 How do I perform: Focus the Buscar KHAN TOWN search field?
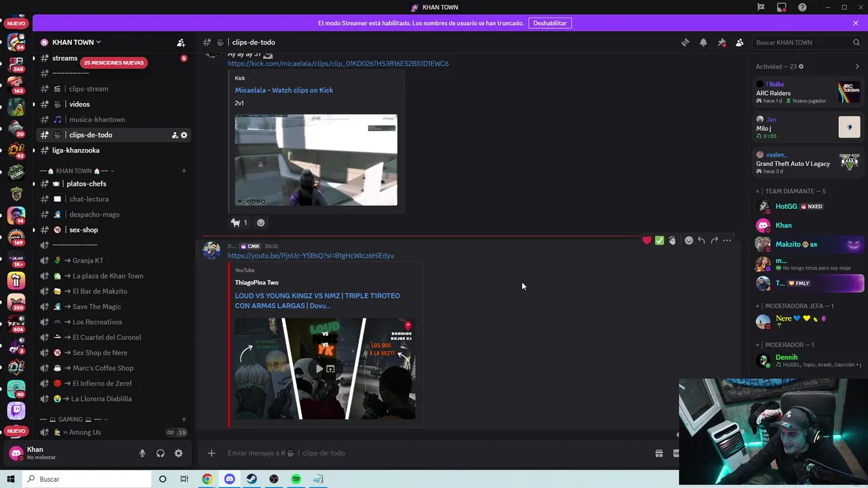(807, 42)
